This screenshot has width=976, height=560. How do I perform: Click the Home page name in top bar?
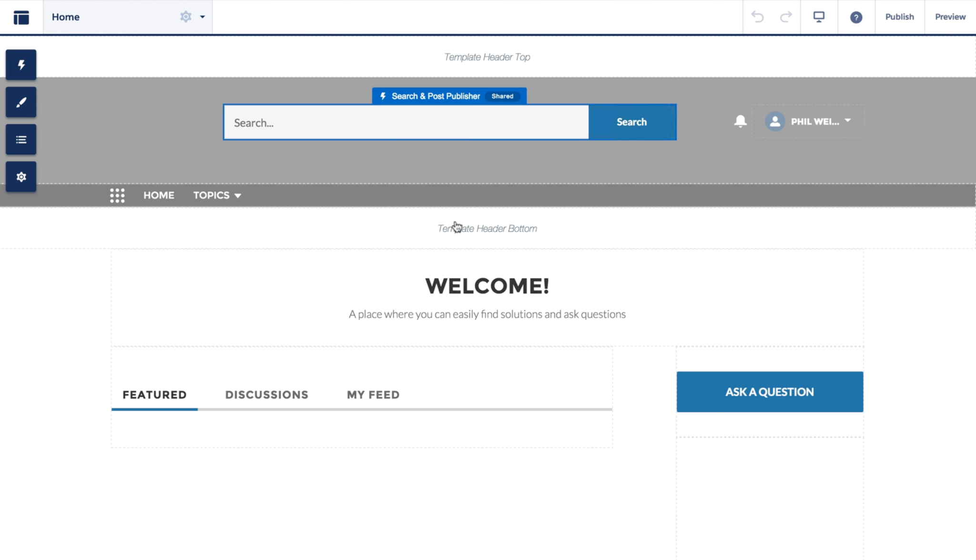[x=66, y=17]
